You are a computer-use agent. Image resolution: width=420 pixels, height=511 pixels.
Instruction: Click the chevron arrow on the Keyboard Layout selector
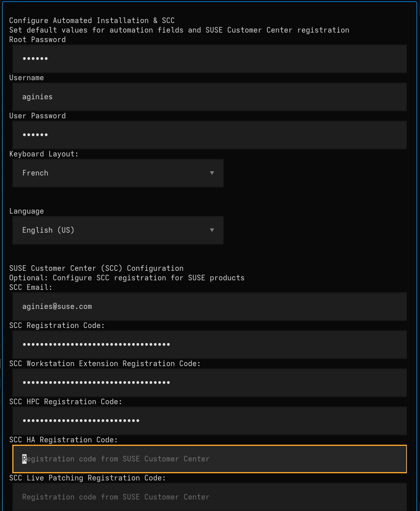click(x=212, y=173)
